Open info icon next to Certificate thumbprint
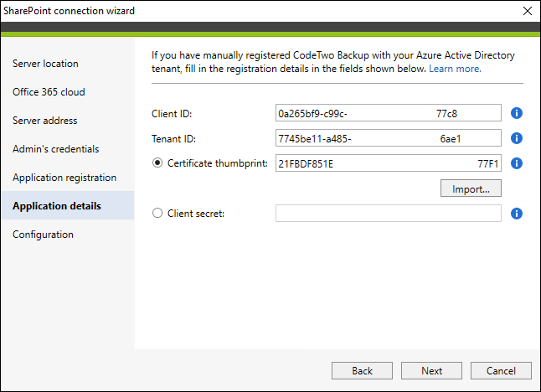541x392 pixels. pos(516,163)
